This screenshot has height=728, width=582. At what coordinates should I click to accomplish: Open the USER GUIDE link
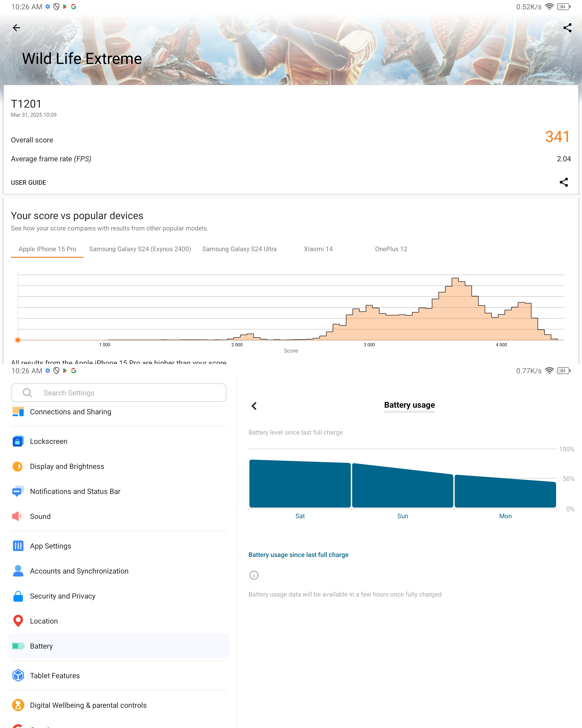pos(28,183)
